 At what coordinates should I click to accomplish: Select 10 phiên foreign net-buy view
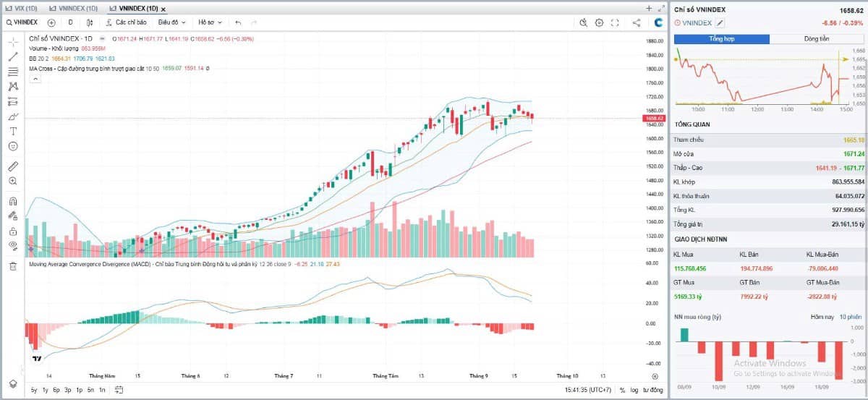click(851, 317)
